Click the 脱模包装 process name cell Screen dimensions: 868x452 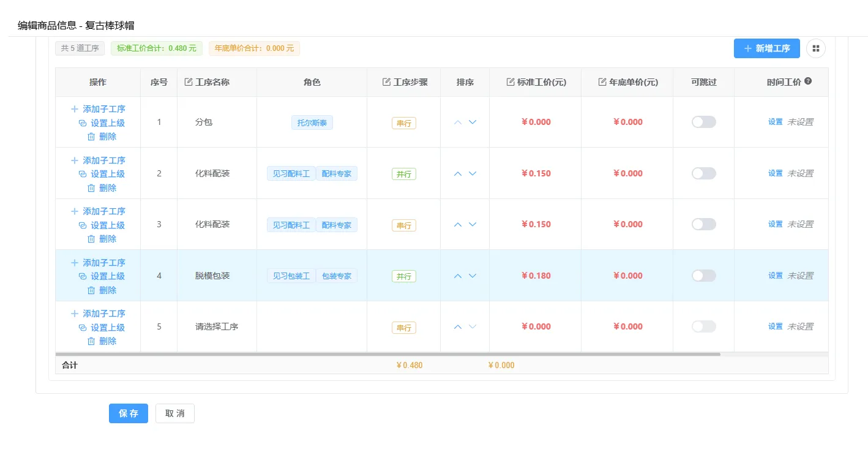[217, 276]
